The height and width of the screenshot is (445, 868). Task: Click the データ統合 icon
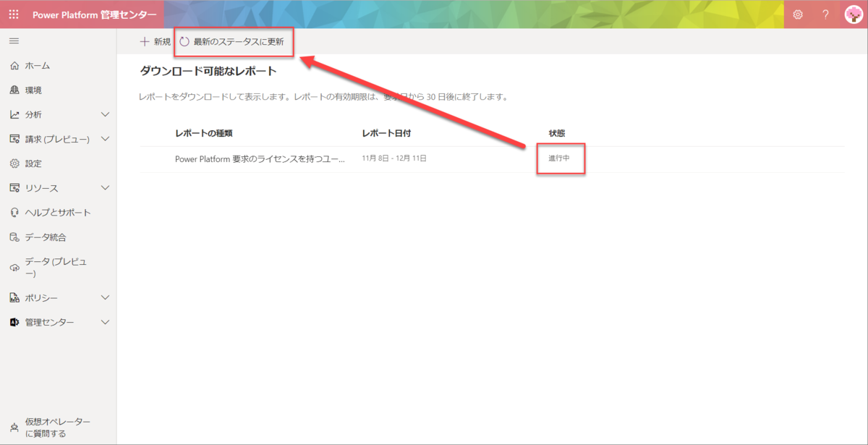14,237
